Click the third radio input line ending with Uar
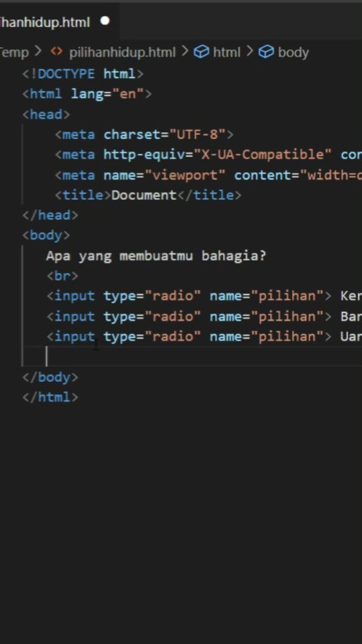This screenshot has height=644, width=362. point(204,337)
